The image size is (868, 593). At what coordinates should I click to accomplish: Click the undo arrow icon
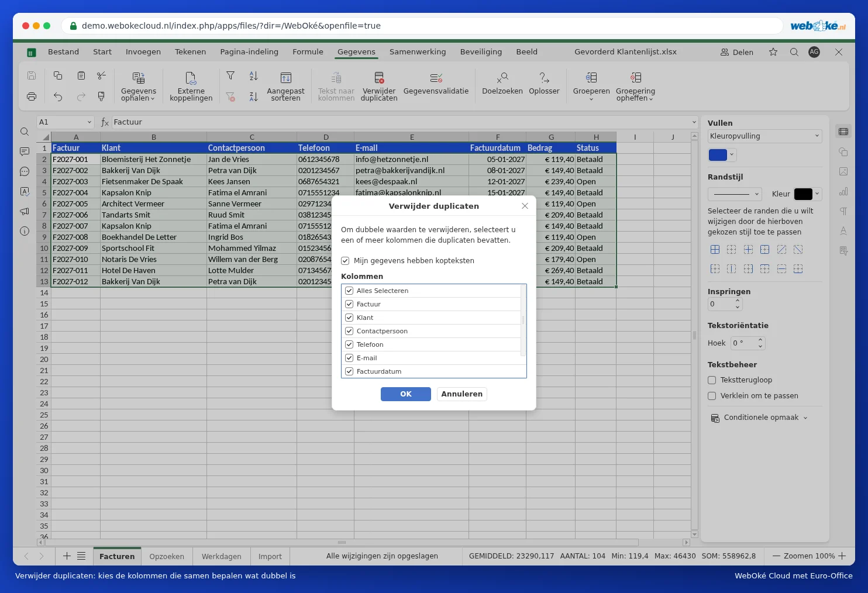coord(58,96)
